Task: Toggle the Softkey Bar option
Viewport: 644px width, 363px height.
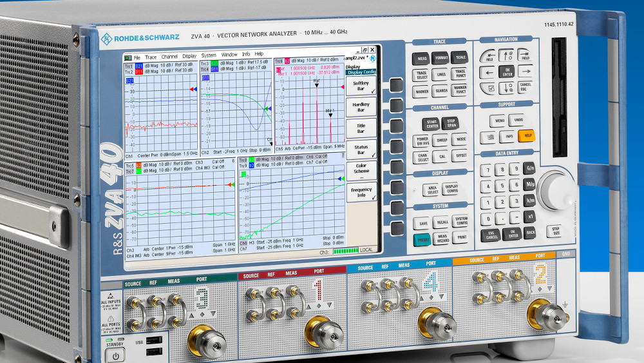Action: [x=361, y=86]
